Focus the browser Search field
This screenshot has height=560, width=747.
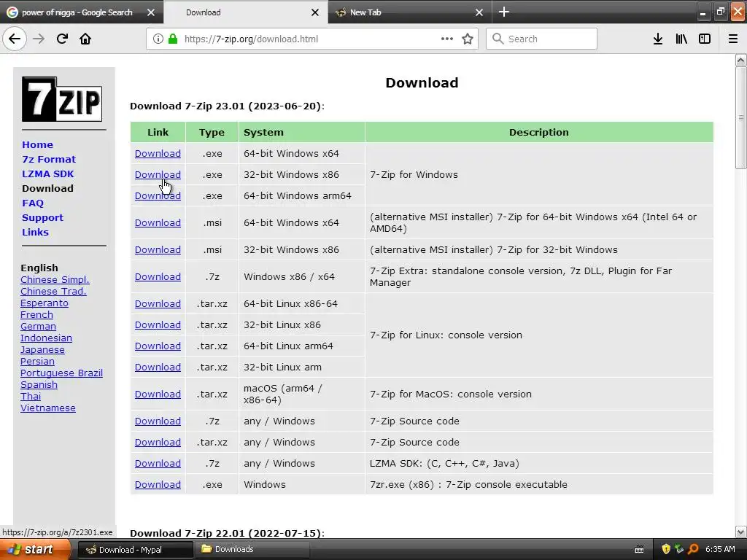(x=541, y=39)
